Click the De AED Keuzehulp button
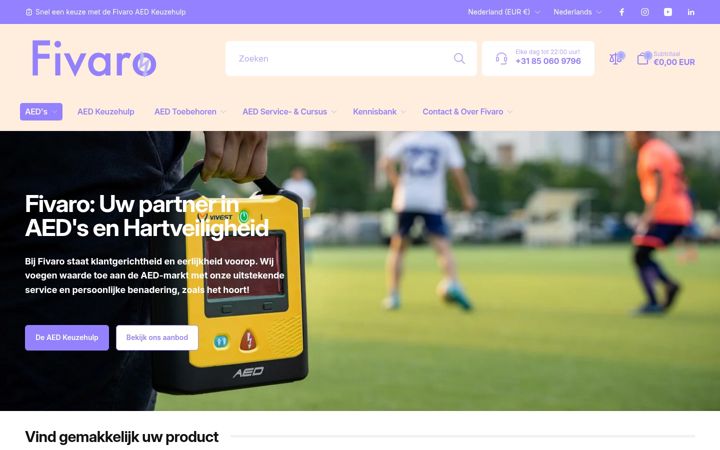Image resolution: width=720 pixels, height=450 pixels. pos(67,338)
